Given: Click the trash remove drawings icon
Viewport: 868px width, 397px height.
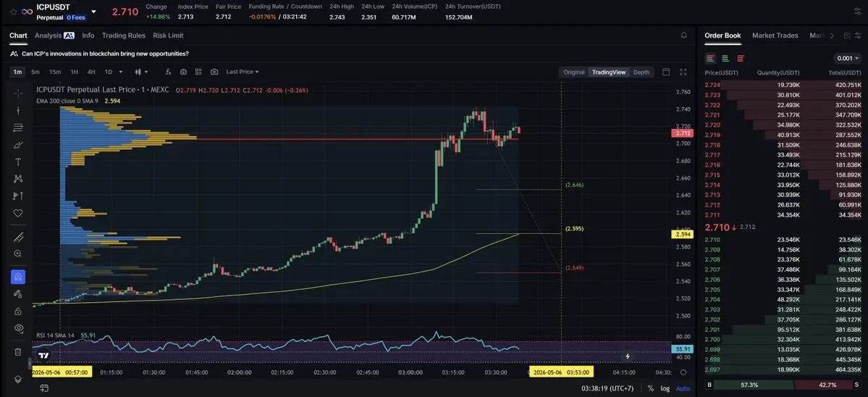Looking at the screenshot, I should click(17, 351).
